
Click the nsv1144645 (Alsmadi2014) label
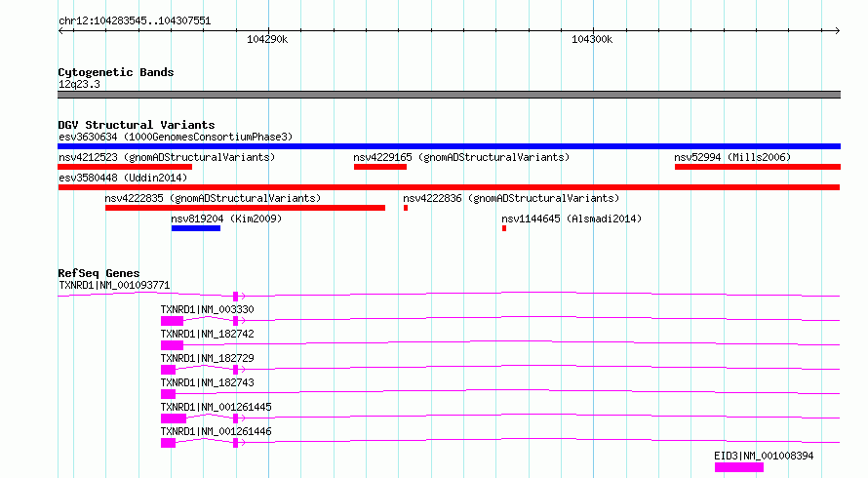click(572, 219)
